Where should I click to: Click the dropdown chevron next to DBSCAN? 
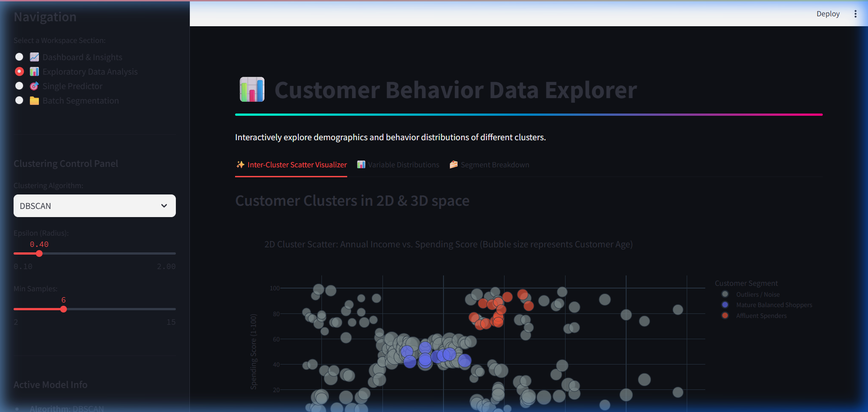(x=164, y=206)
